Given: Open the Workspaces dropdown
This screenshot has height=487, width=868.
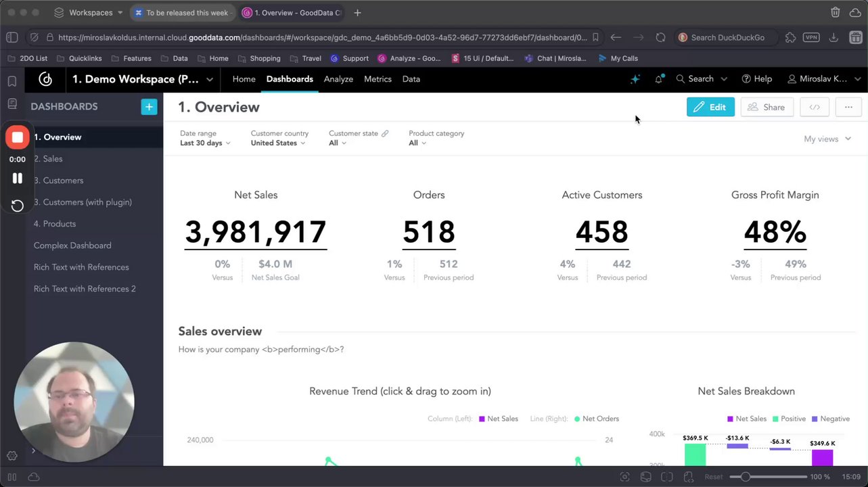Looking at the screenshot, I should click(89, 12).
